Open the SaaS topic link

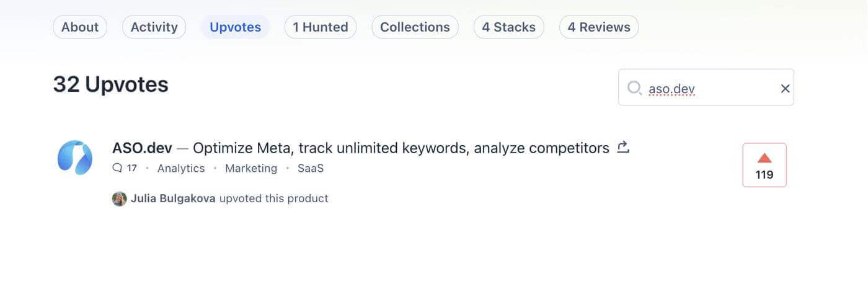click(x=311, y=168)
